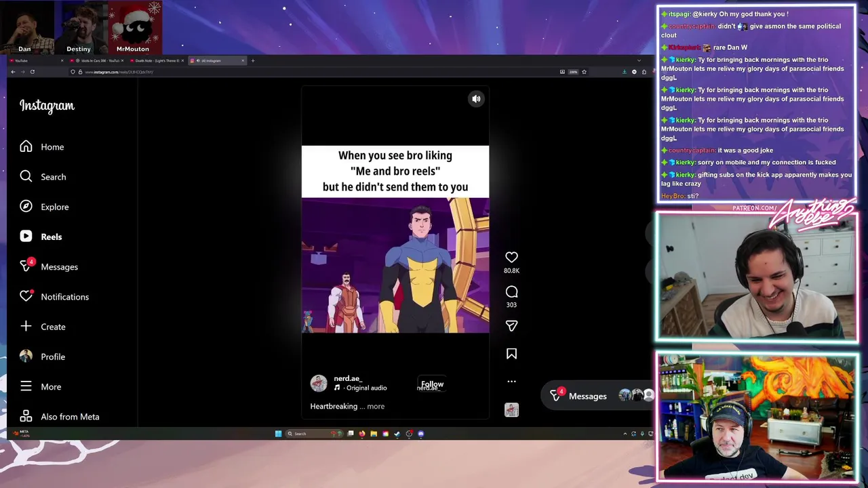The image size is (868, 488).
Task: Open the reel comments bubble icon
Action: pyautogui.click(x=511, y=291)
